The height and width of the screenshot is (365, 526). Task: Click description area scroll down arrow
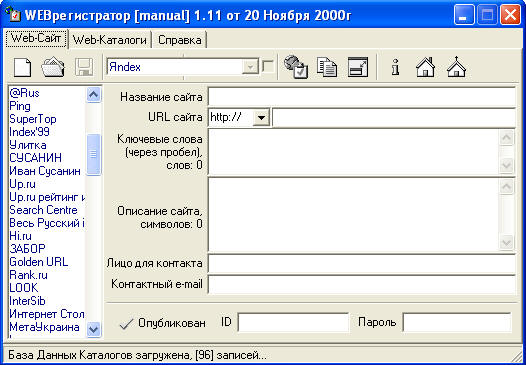click(x=507, y=242)
